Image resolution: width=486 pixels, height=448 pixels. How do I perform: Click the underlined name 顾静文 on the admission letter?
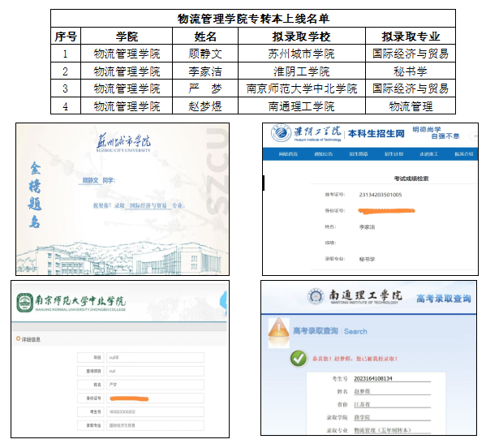coord(90,180)
